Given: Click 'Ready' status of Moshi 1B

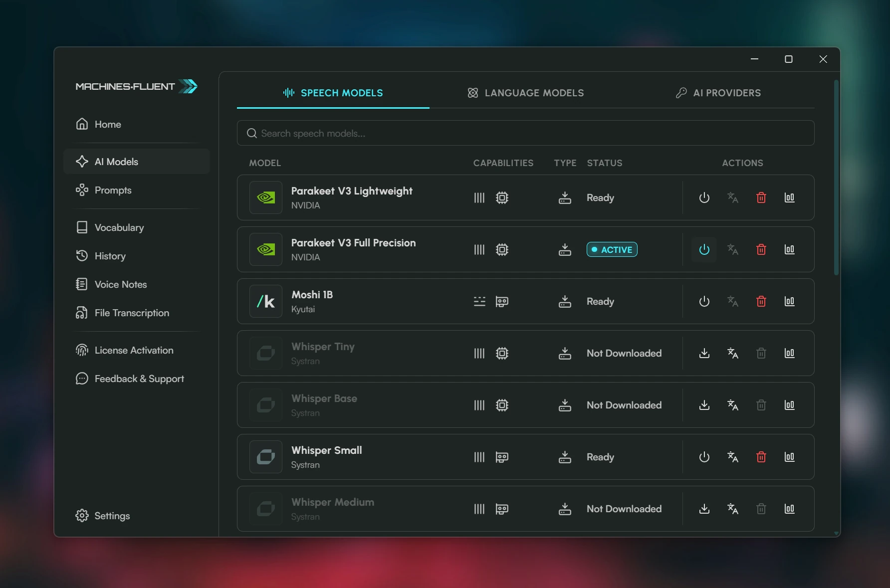Looking at the screenshot, I should [x=600, y=301].
